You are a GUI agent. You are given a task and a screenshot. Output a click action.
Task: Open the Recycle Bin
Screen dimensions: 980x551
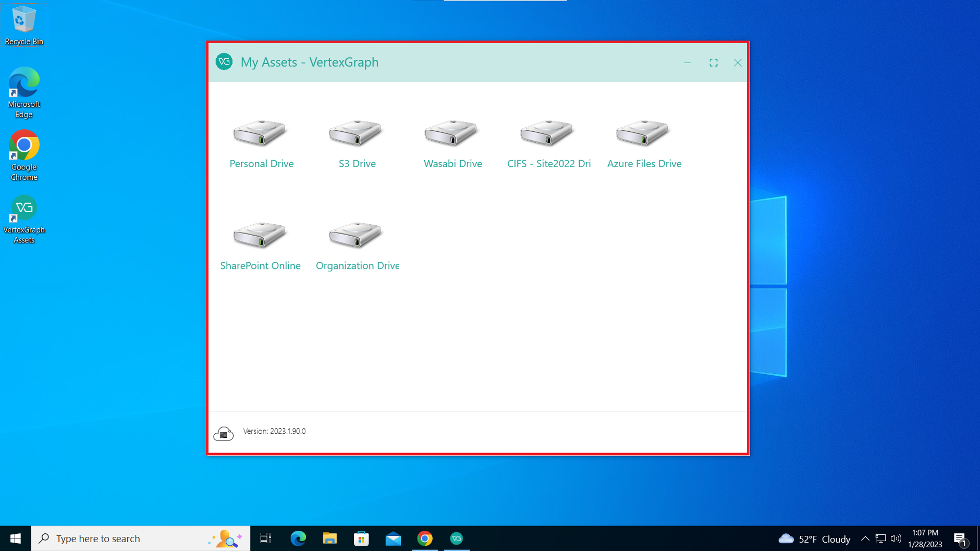(x=24, y=21)
